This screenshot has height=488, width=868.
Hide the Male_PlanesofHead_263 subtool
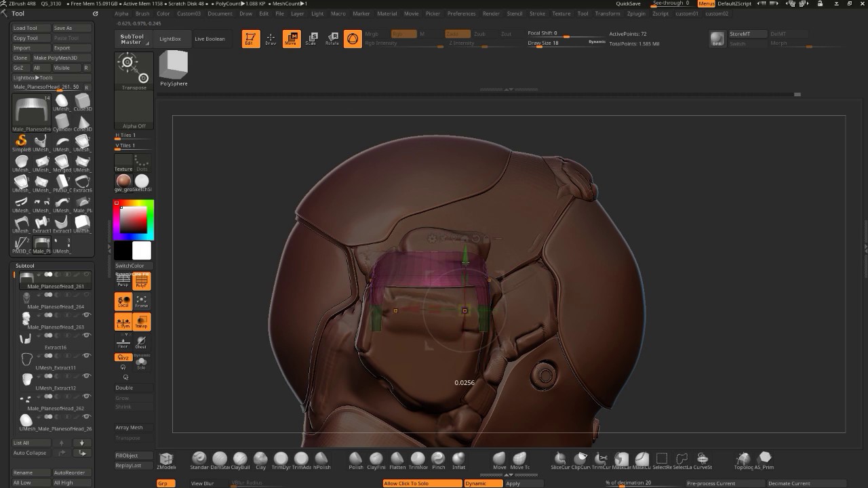coord(86,315)
